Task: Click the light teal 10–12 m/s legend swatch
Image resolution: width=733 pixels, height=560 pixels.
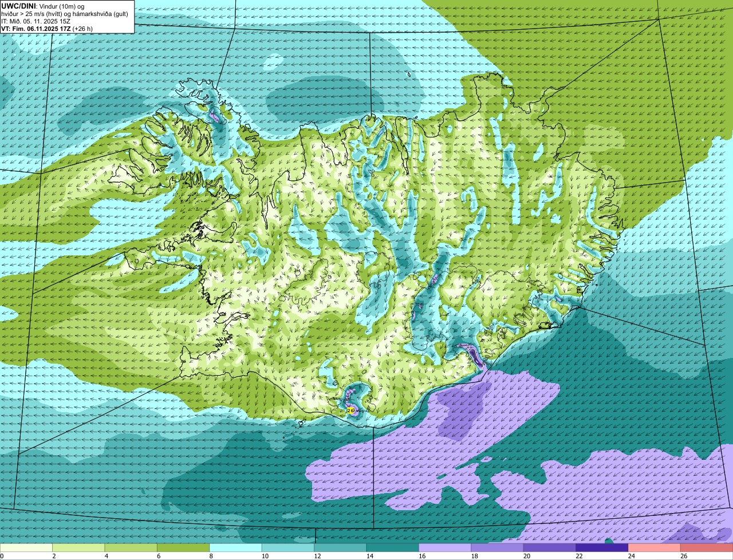Action: coord(288,548)
